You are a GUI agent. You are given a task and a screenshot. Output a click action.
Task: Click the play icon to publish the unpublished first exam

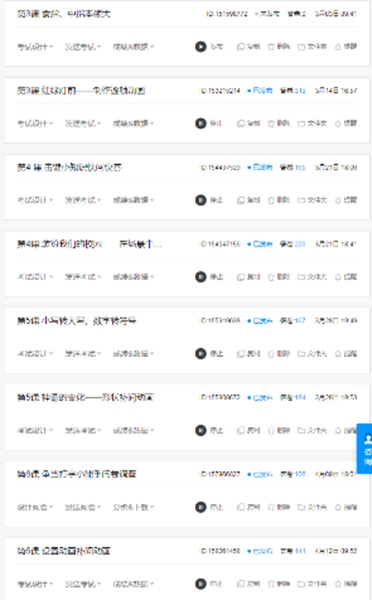point(201,47)
